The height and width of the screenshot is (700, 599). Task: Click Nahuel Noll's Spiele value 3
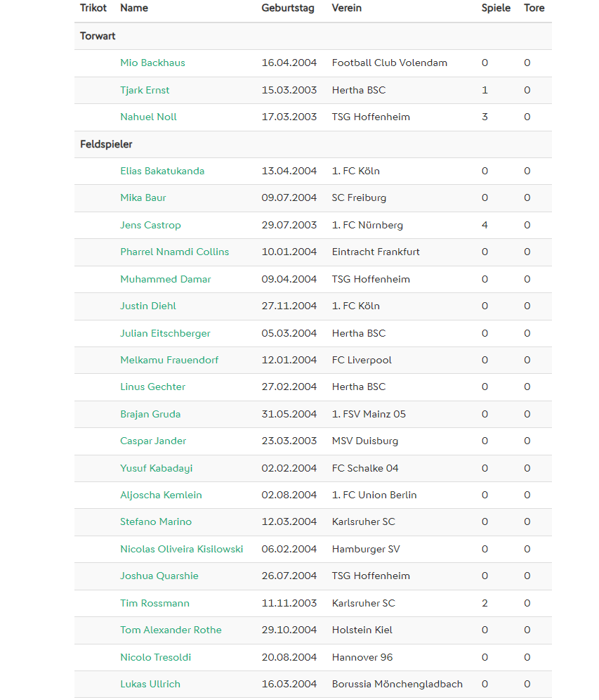485,117
